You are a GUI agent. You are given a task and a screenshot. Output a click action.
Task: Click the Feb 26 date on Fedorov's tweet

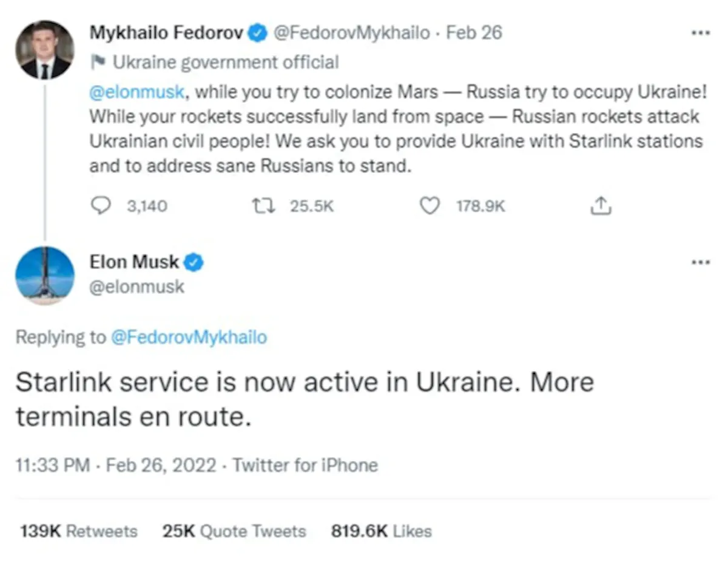coord(474,33)
